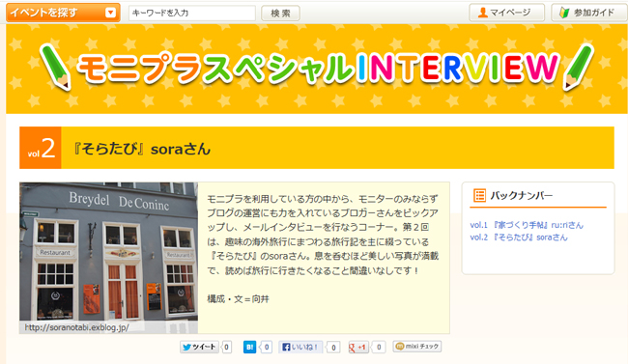Click the Twitter ツイート bird button
The image size is (628, 364).
coord(199,347)
